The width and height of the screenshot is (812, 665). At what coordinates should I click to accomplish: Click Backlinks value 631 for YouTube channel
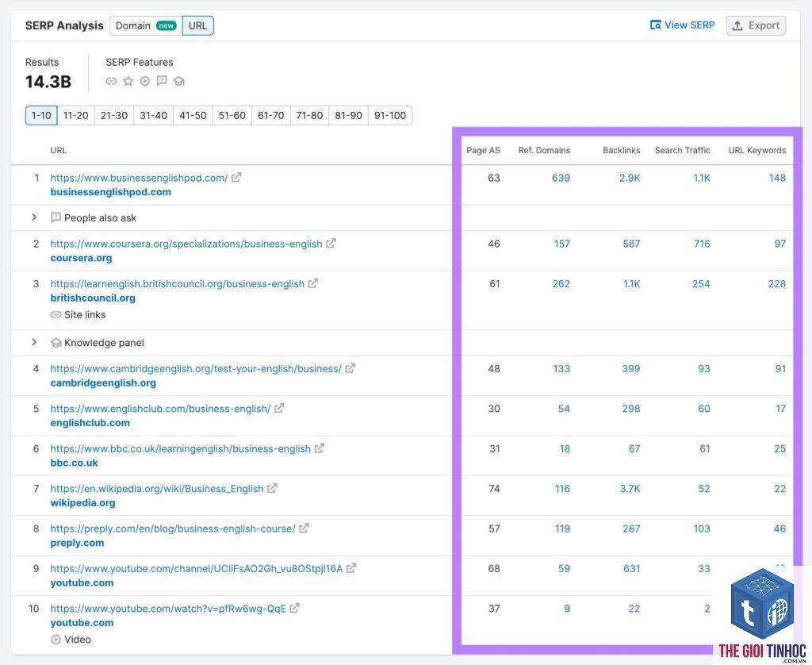coord(632,569)
